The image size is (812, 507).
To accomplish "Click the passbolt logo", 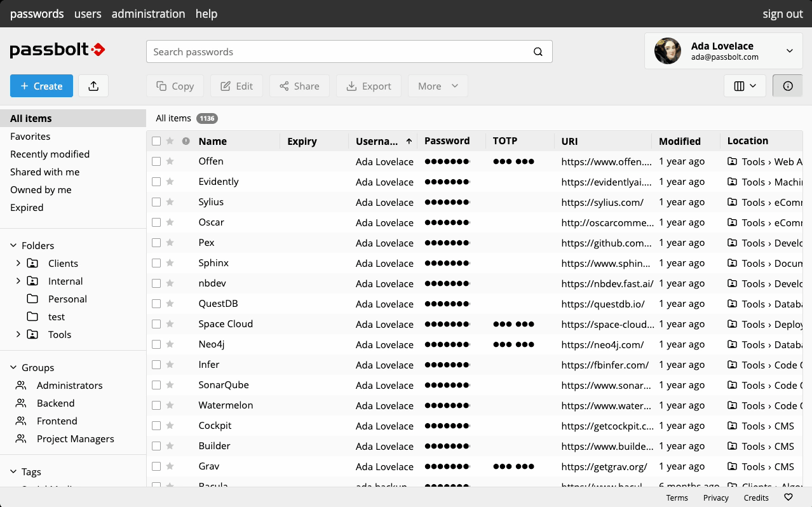I will click(58, 50).
